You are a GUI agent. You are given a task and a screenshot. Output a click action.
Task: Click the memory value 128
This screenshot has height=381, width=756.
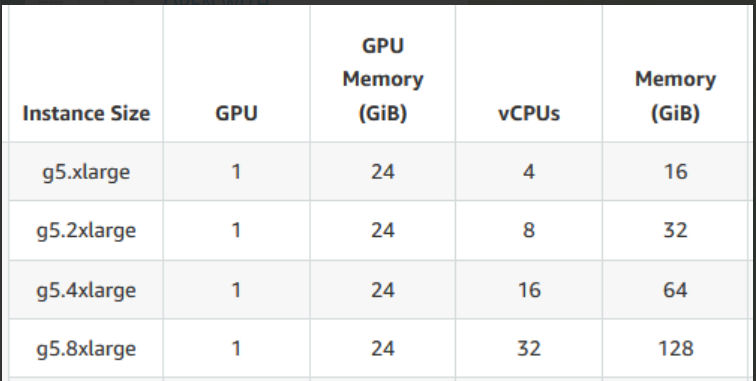click(675, 348)
